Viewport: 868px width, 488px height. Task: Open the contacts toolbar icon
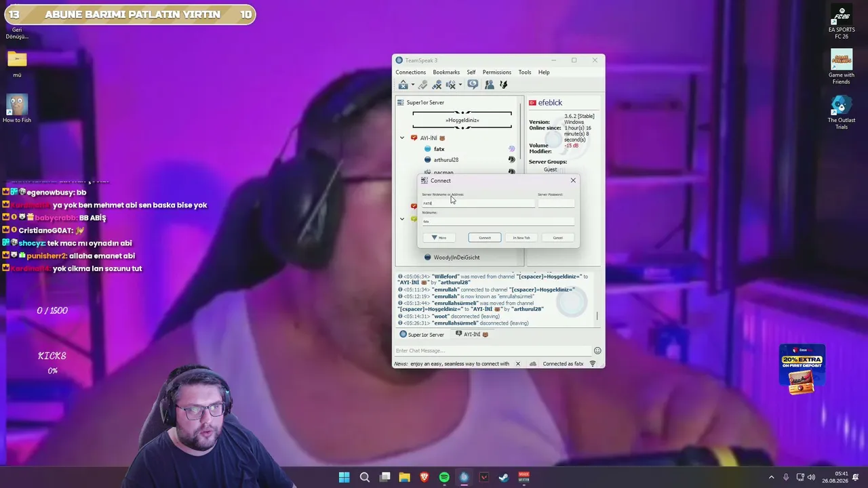click(489, 85)
